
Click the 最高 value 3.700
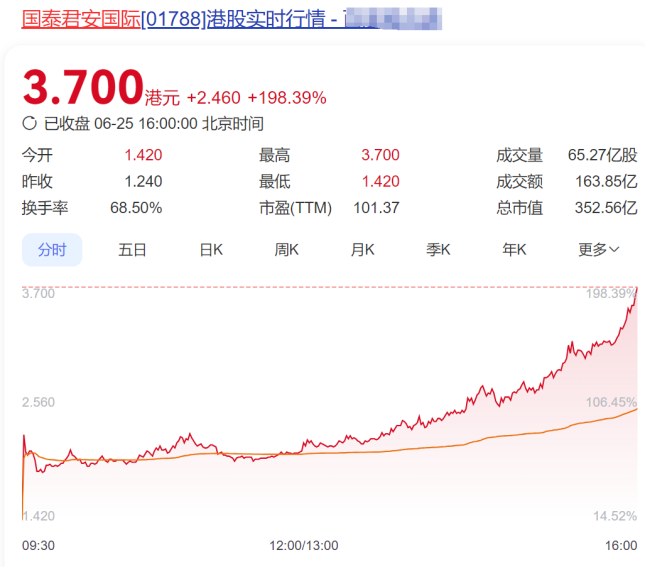coord(380,155)
